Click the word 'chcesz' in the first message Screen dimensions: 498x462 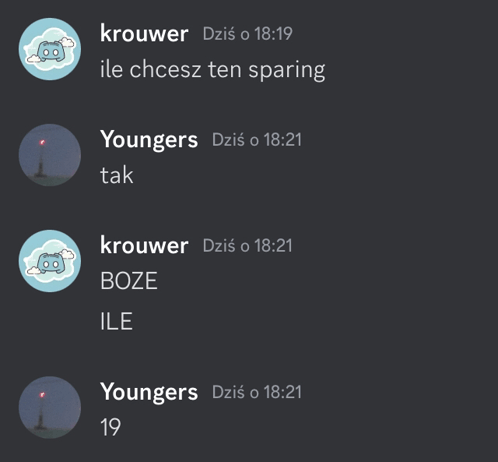165,69
